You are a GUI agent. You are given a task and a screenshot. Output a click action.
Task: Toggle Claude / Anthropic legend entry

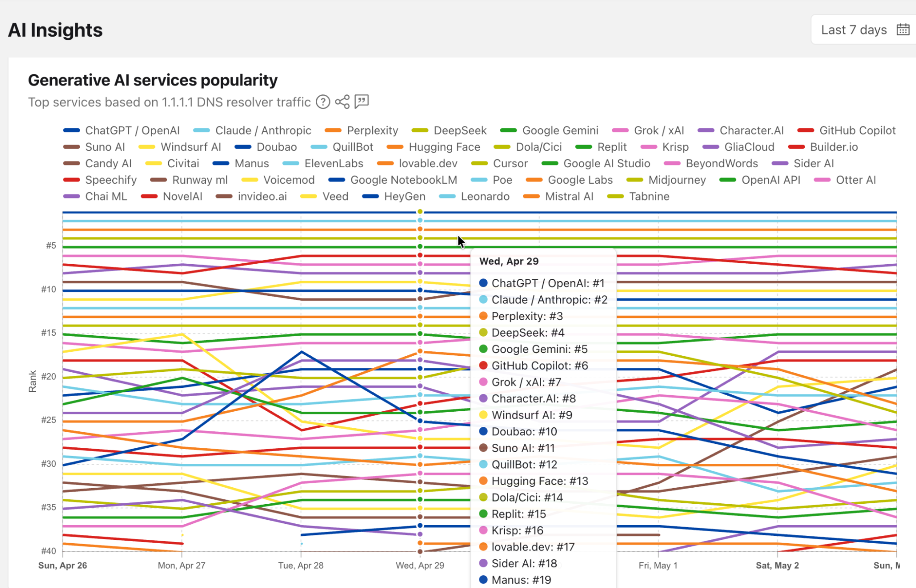coord(252,131)
